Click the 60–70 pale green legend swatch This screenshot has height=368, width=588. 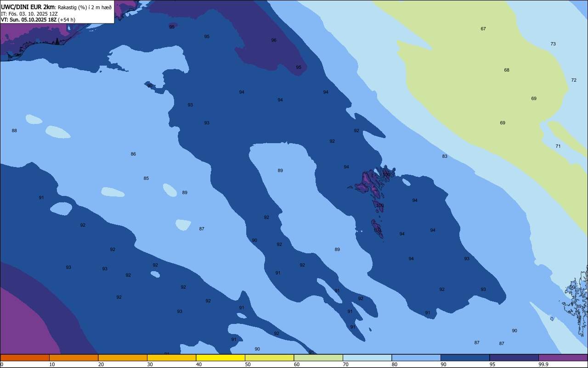[318, 357]
